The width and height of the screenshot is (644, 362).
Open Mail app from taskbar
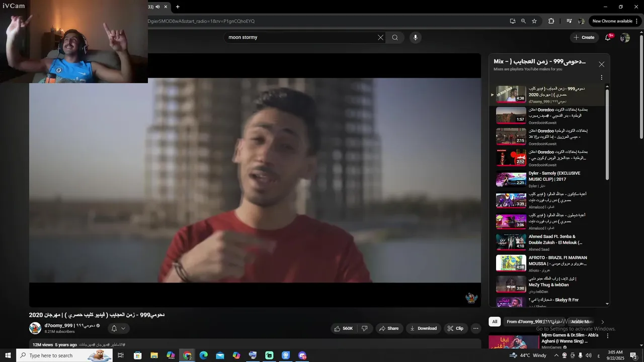[x=220, y=355]
